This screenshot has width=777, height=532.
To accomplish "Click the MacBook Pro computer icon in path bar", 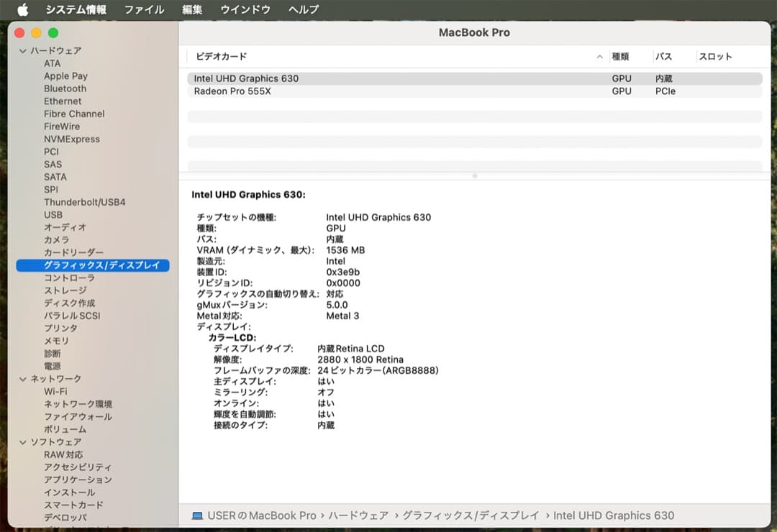I will (197, 515).
